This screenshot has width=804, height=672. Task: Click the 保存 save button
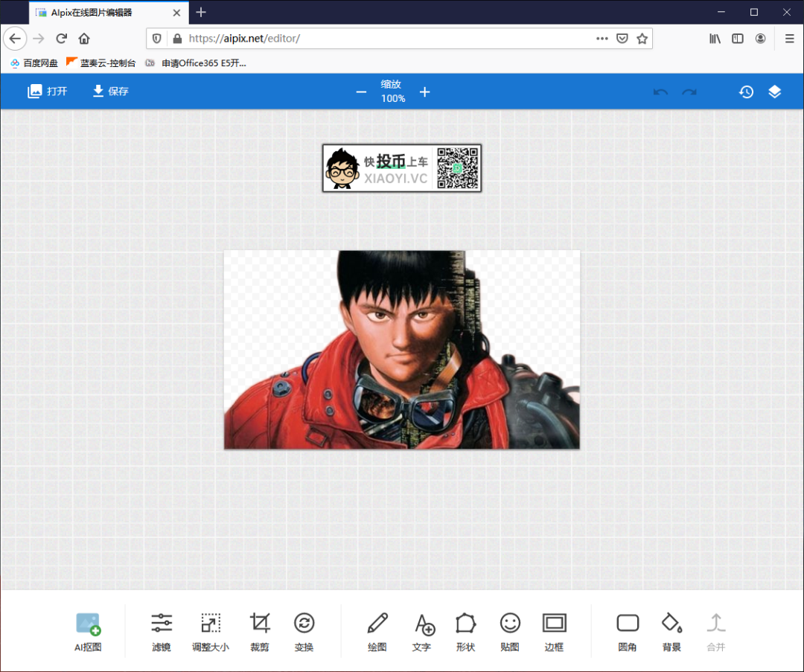(110, 92)
